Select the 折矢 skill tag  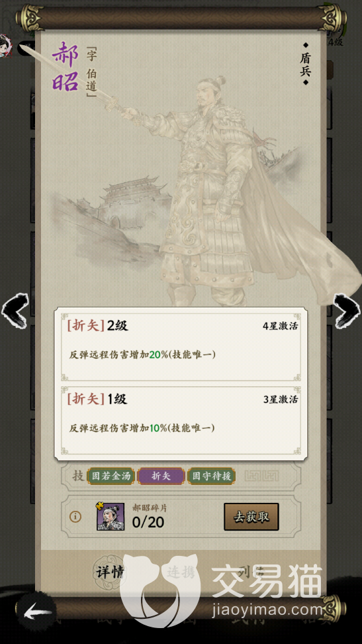coord(161,476)
